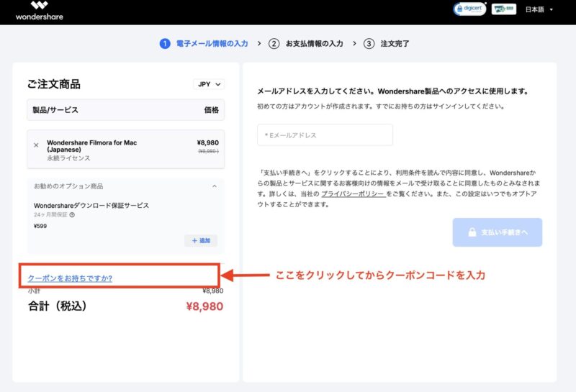This screenshot has height=392, width=576.
Task: Collapse the お勧めのオプション商品 section
Action: point(214,186)
